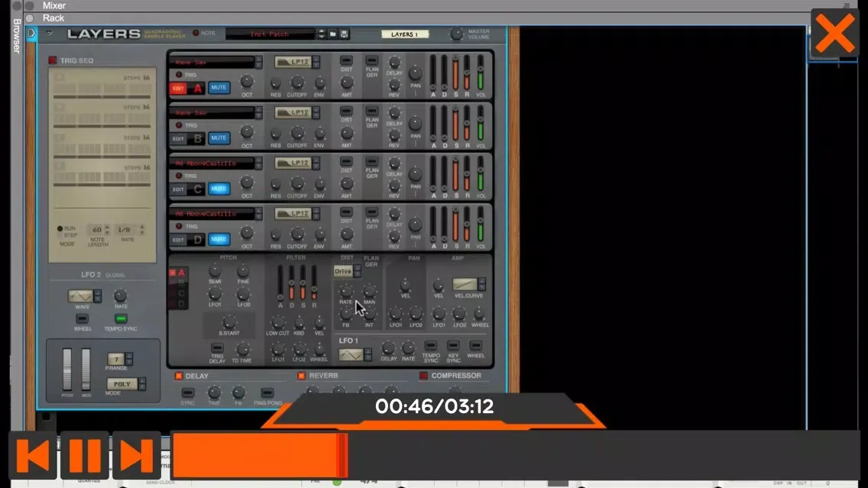Toggle the TRIG DELAY switch
The image size is (868, 488).
(x=217, y=348)
